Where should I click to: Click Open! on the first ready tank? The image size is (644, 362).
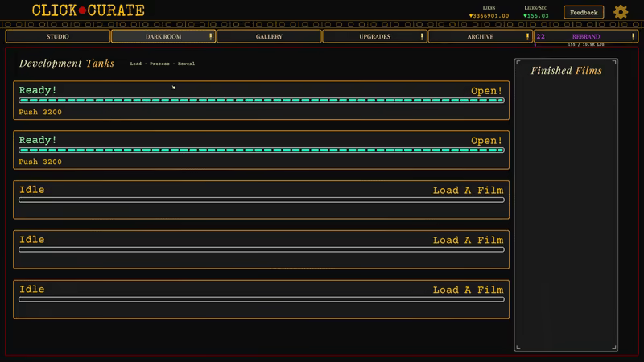click(x=486, y=91)
